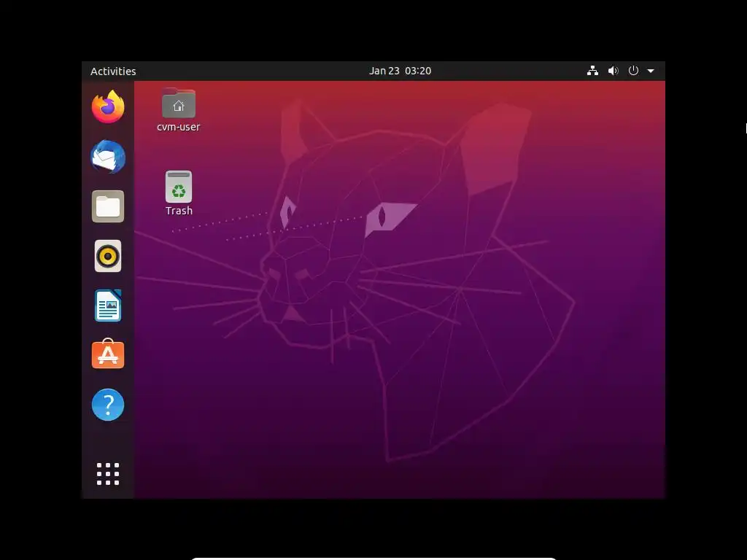The image size is (747, 560).
Task: Open LibreOffice Writer from the dock
Action: pos(108,306)
